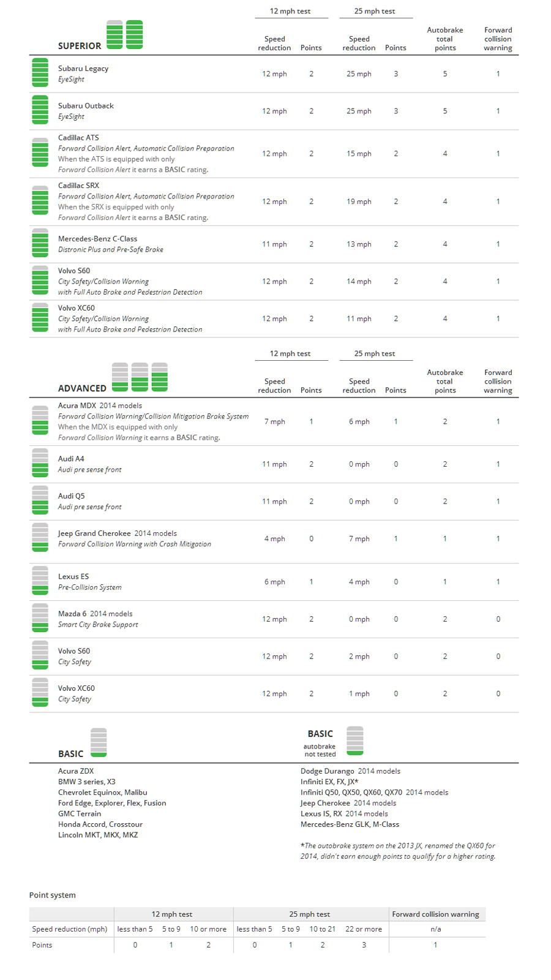Click the ADVANCED section heading text
551x980 pixels.
[x=82, y=388]
